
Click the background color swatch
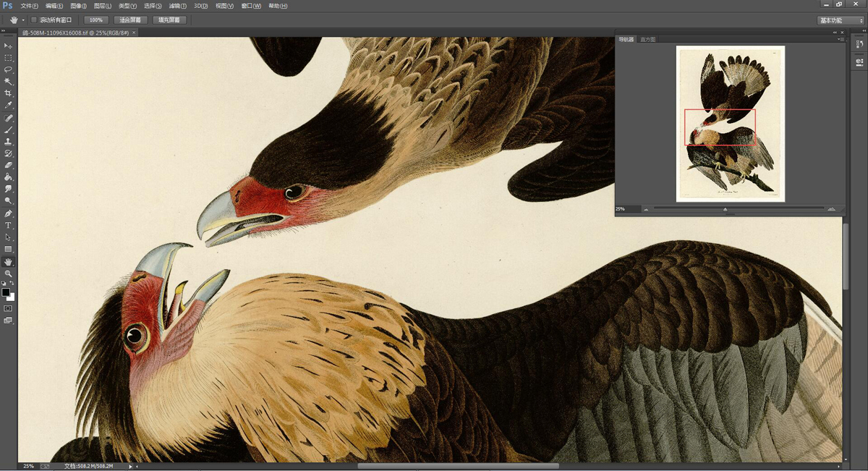[x=12, y=297]
